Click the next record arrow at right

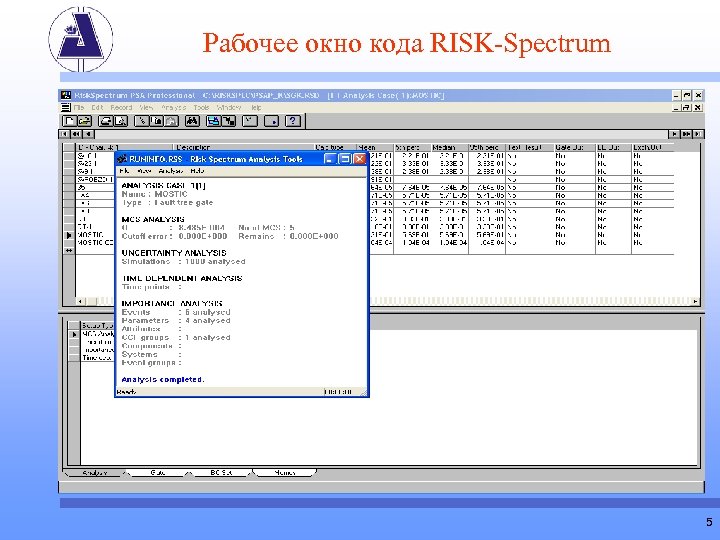click(674, 134)
